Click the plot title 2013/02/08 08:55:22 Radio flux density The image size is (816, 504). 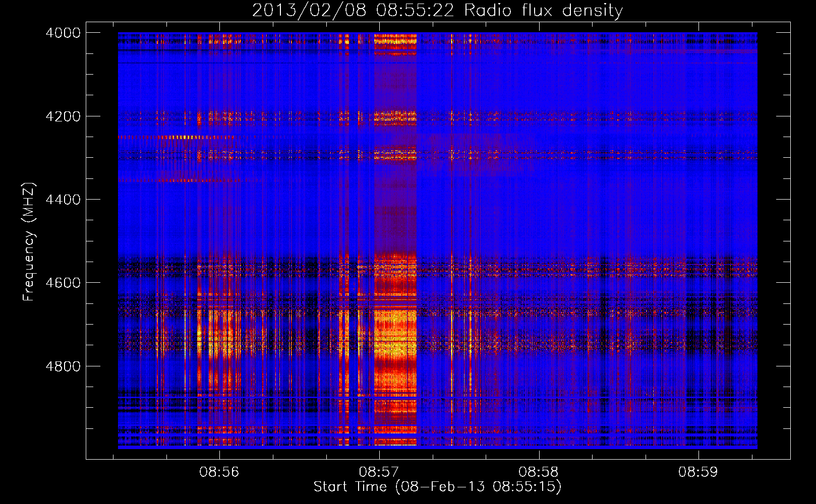coord(437,11)
